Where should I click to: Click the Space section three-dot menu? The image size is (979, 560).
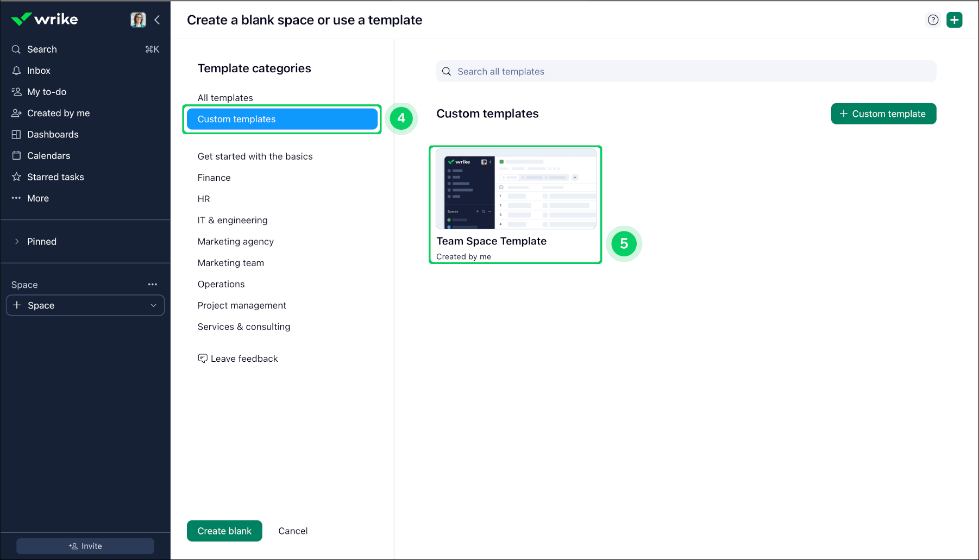tap(153, 285)
